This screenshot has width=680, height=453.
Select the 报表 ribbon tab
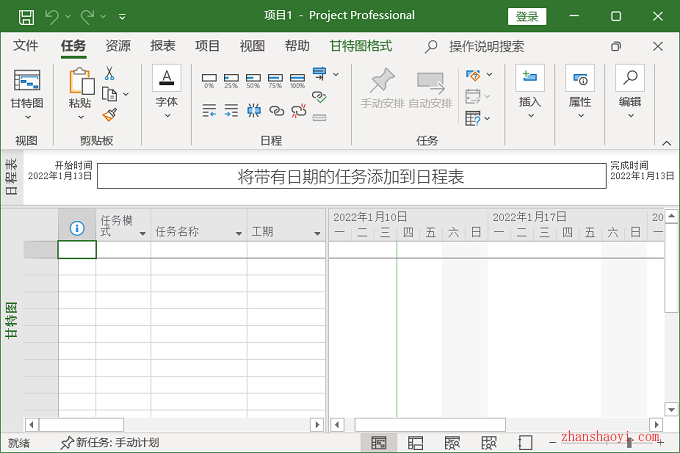[x=163, y=46]
